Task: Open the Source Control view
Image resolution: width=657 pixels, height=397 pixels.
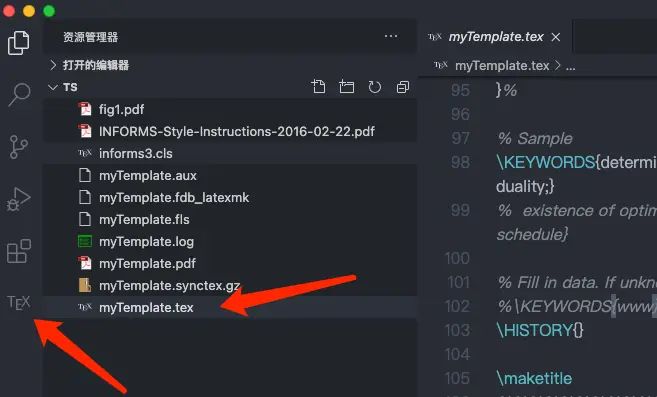Action: coord(19,147)
